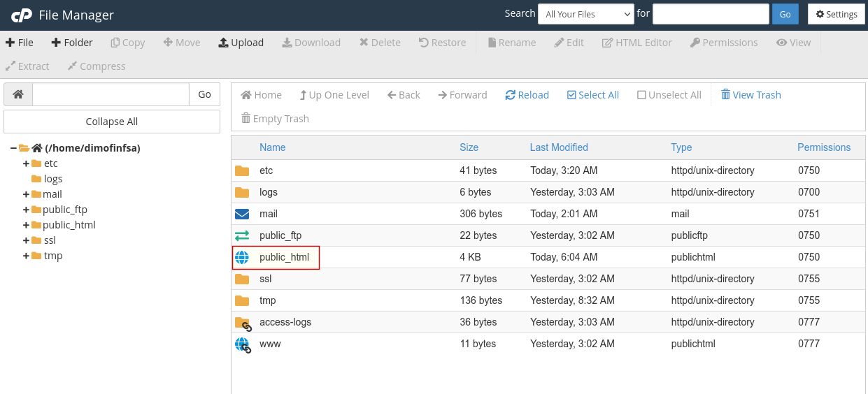Click Reload to refresh file list

(527, 95)
